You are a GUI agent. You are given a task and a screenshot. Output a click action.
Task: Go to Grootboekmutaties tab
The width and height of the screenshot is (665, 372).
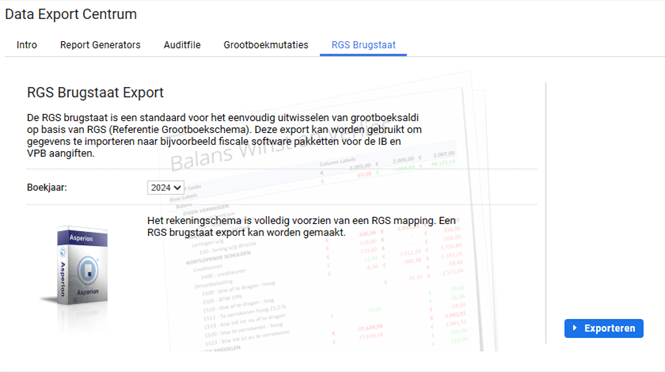click(x=266, y=45)
